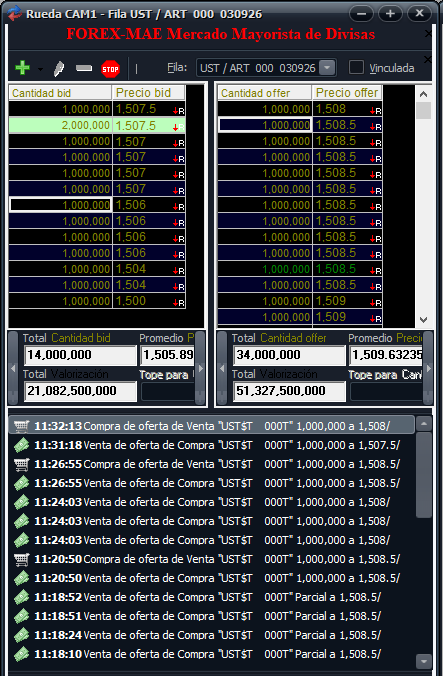Click the money icon on the 11:31:18 entry
The height and width of the screenshot is (676, 443).
(21, 445)
